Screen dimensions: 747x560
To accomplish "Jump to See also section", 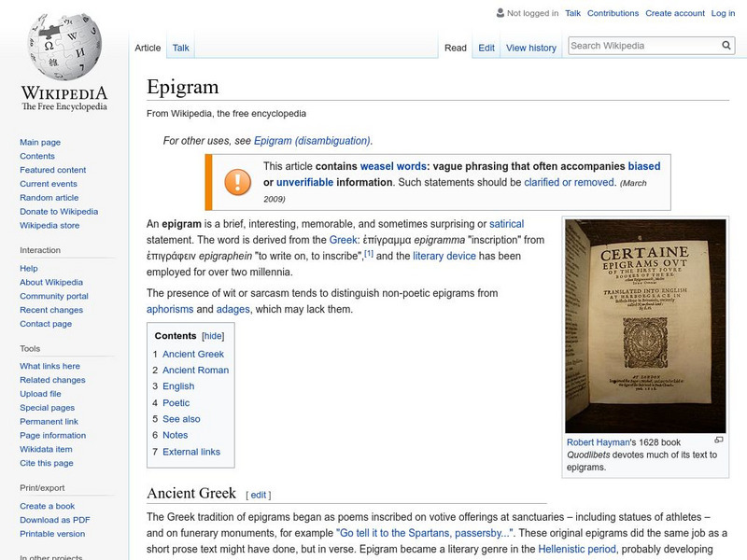I will coord(181,419).
